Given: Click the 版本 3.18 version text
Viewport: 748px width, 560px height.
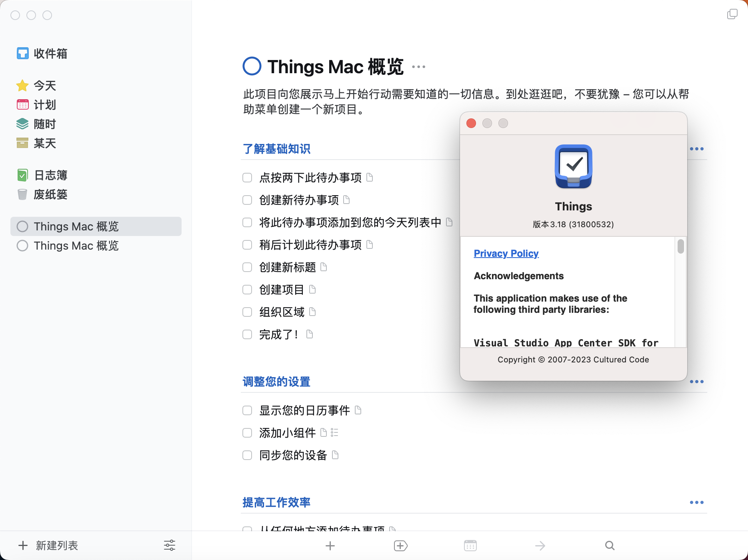Looking at the screenshot, I should [573, 224].
